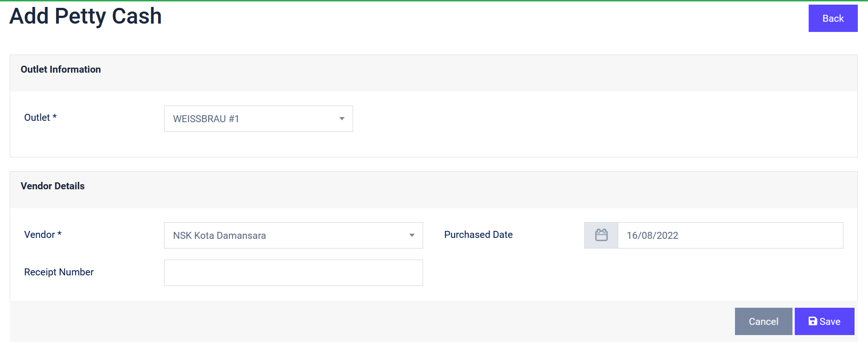Open the calendar icon for Purchased Date
Viewport: 868px width, 342px height.
click(601, 235)
